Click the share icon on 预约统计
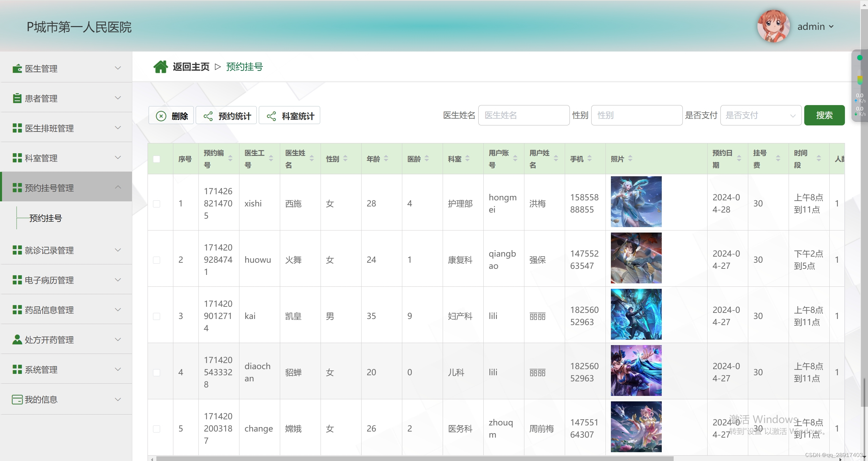 (208, 116)
